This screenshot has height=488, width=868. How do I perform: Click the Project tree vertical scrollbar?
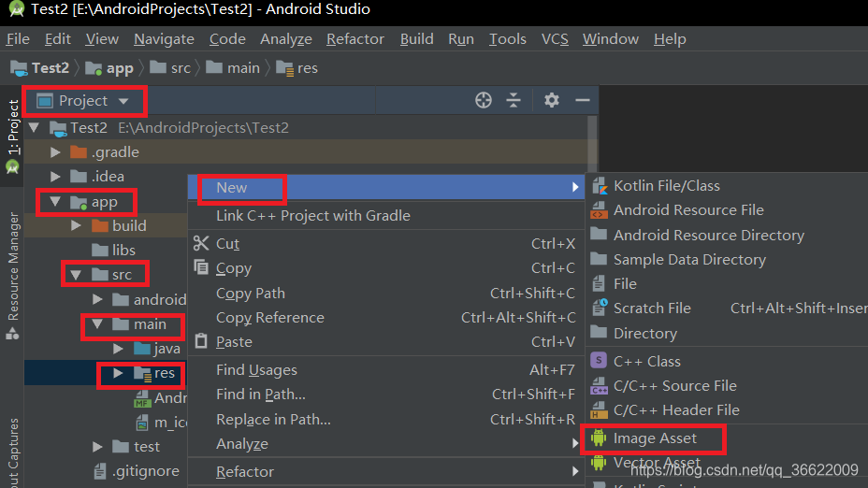pyautogui.click(x=592, y=144)
